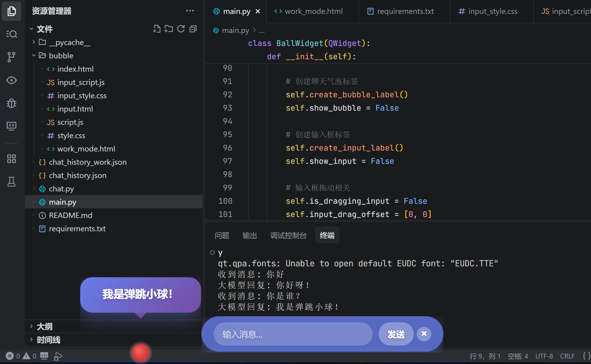The image size is (591, 364).
Task: Open the 调试控制台 debug console tab
Action: point(289,235)
